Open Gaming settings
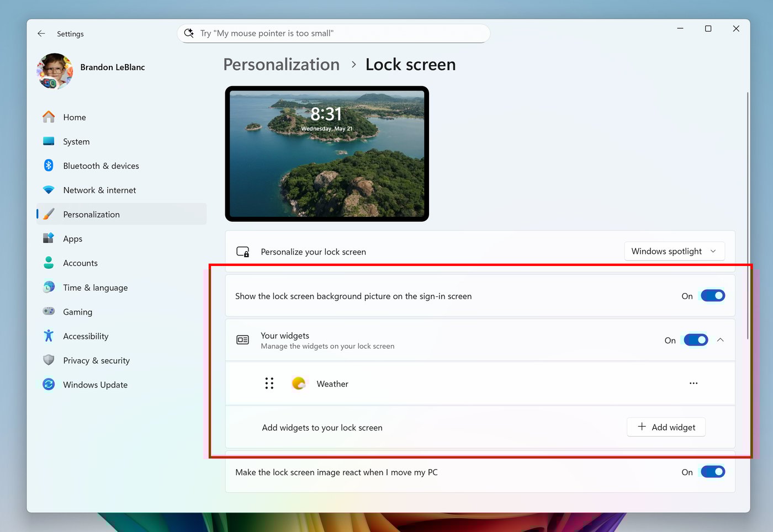 coord(77,312)
